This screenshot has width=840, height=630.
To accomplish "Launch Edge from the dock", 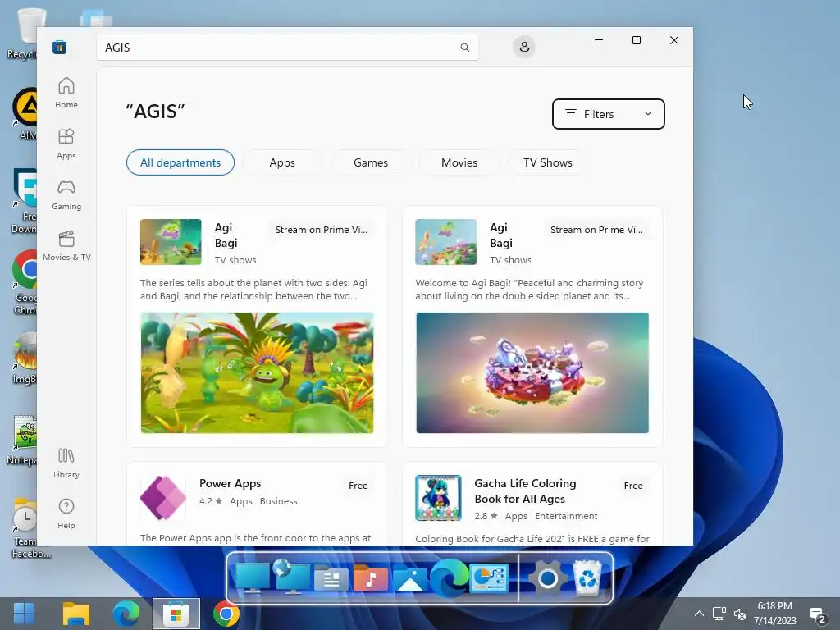I will pyautogui.click(x=450, y=578).
